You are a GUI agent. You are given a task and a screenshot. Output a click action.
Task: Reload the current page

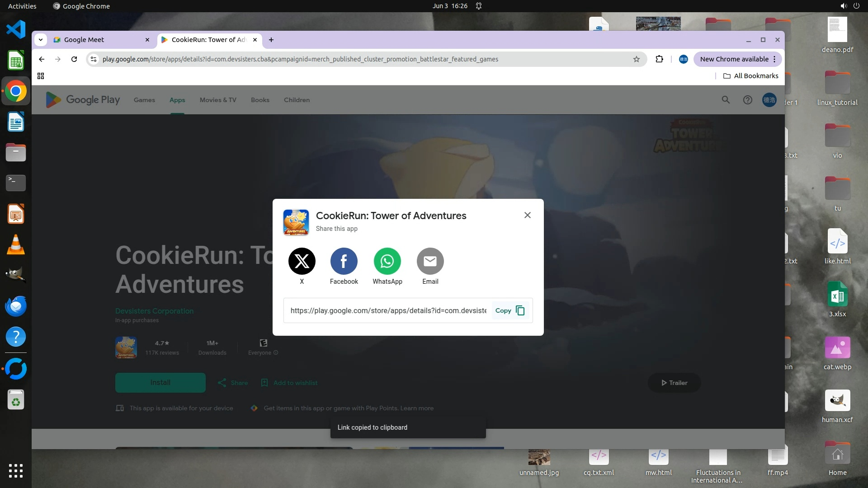tap(74, 59)
